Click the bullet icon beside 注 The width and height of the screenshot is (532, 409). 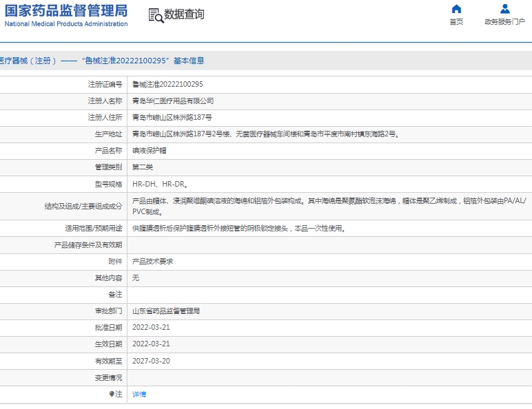pyautogui.click(x=111, y=394)
